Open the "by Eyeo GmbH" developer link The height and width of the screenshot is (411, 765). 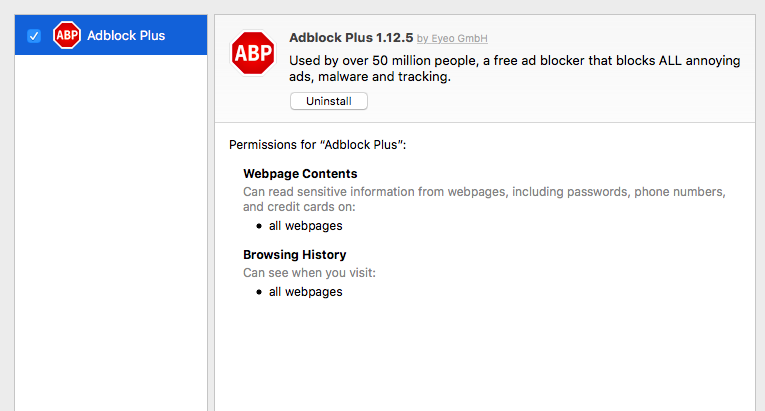click(x=452, y=39)
